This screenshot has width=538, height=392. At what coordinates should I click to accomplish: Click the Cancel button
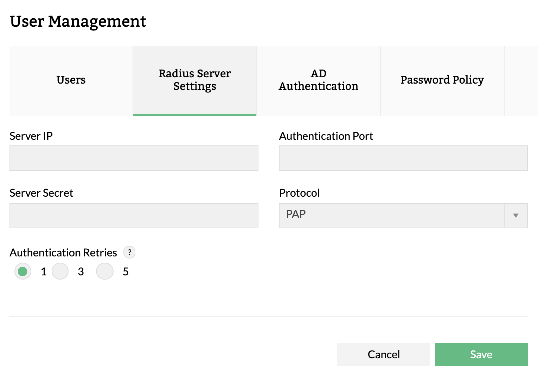[x=383, y=354]
